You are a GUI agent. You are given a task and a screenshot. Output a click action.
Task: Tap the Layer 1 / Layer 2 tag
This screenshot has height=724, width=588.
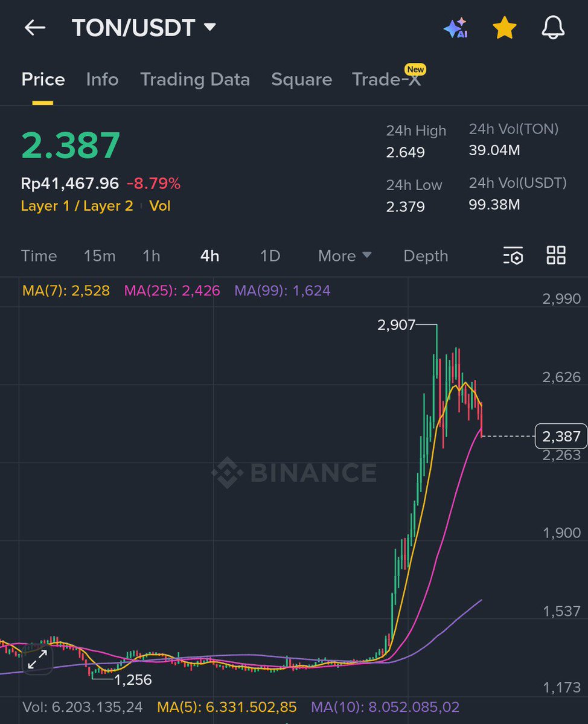(x=77, y=205)
